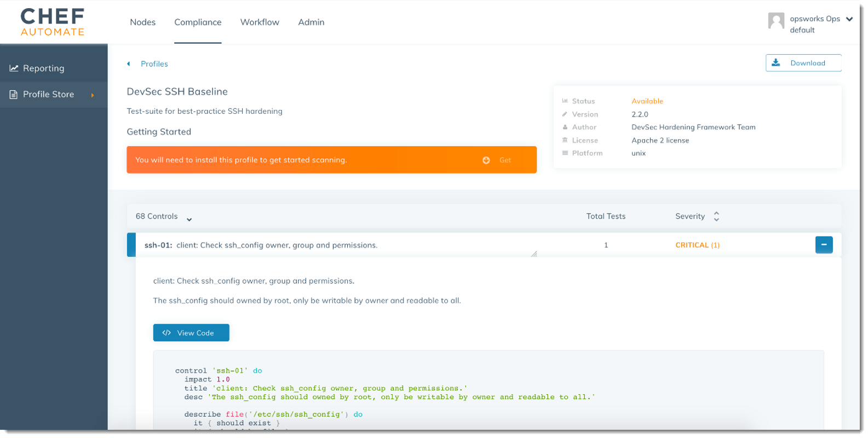This screenshot has height=438, width=868.
Task: Click the ssh-01 control row title
Action: pyautogui.click(x=261, y=245)
